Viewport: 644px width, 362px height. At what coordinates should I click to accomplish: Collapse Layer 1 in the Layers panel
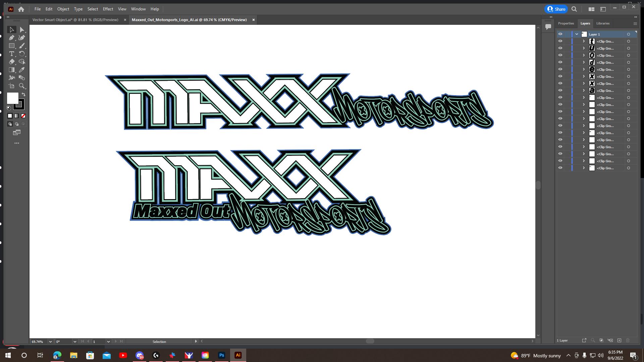coord(577,34)
